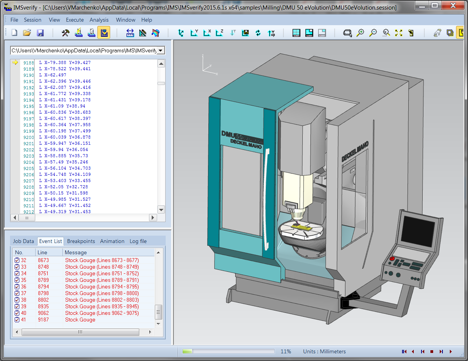Select the split viewport layout icon

click(x=309, y=33)
